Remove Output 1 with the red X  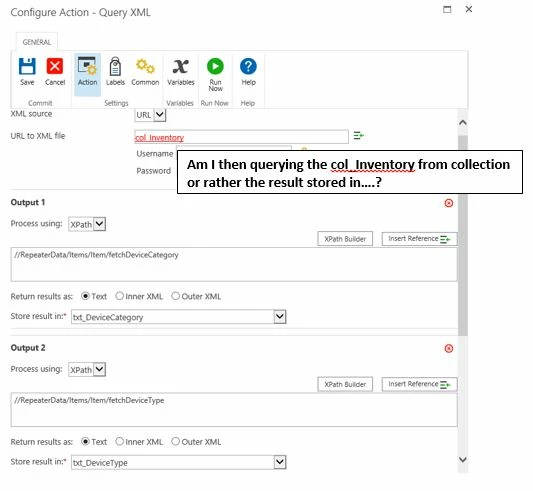(449, 203)
